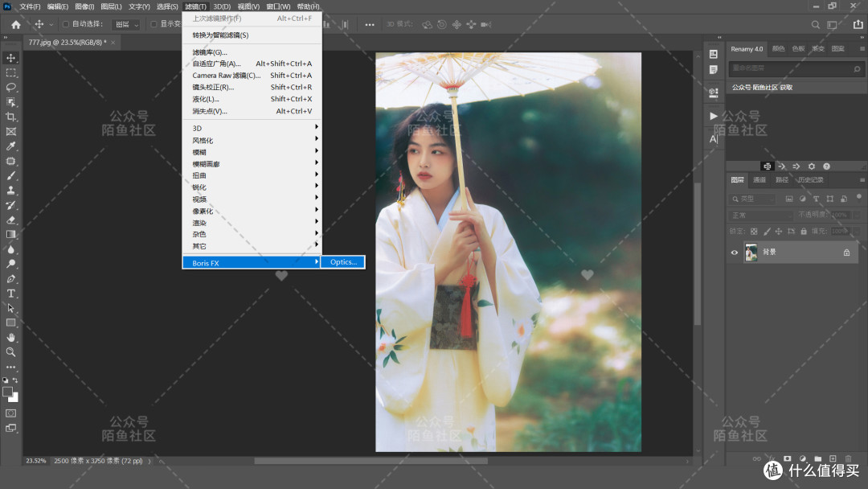The width and height of the screenshot is (868, 489).
Task: Select the Crop tool in toolbar
Action: [x=11, y=117]
